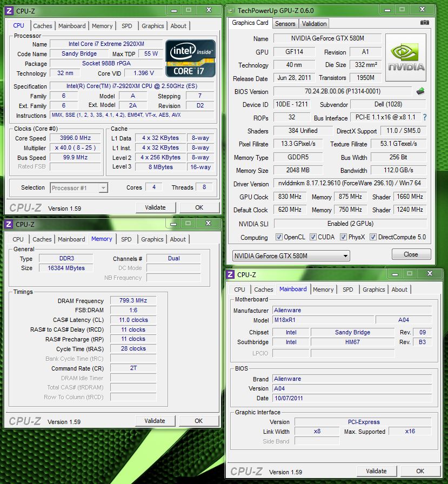
Task: Open the Graphics tab in the Timings window
Action: [x=152, y=239]
